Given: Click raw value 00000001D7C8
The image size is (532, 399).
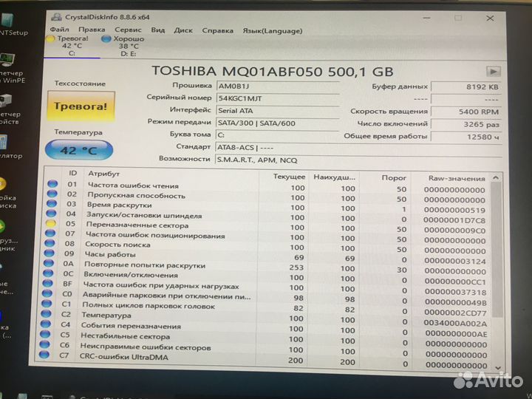Looking at the screenshot, I should point(454,220).
